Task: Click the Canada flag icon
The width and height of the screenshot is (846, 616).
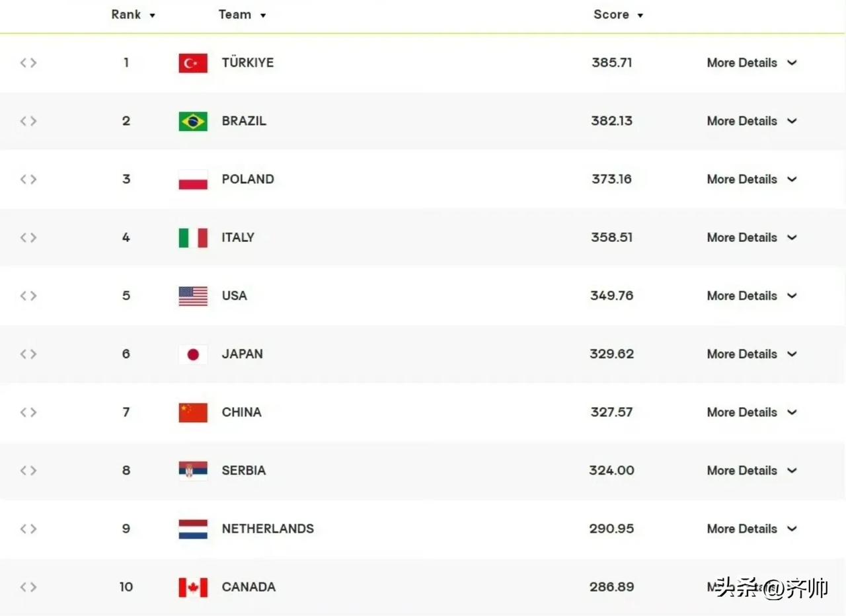Action: (x=193, y=587)
